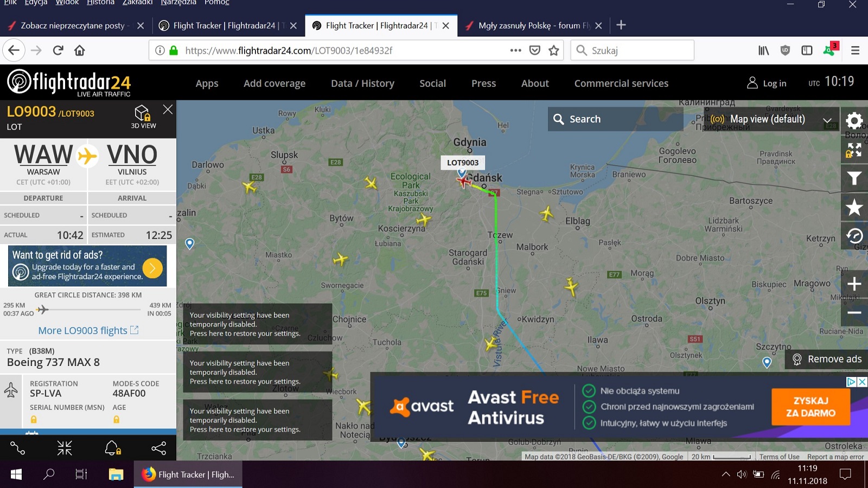Save page to Pocket
Viewport: 868px width, 488px height.
pyautogui.click(x=535, y=50)
